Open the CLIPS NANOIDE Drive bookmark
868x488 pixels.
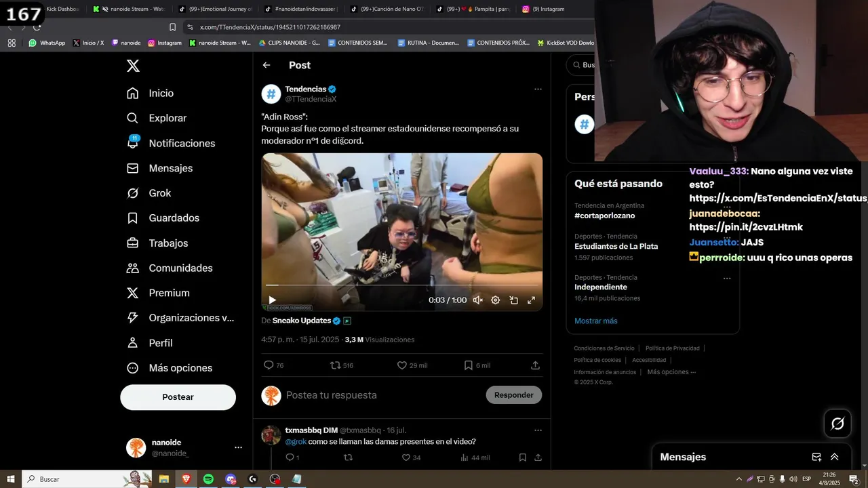click(x=289, y=43)
